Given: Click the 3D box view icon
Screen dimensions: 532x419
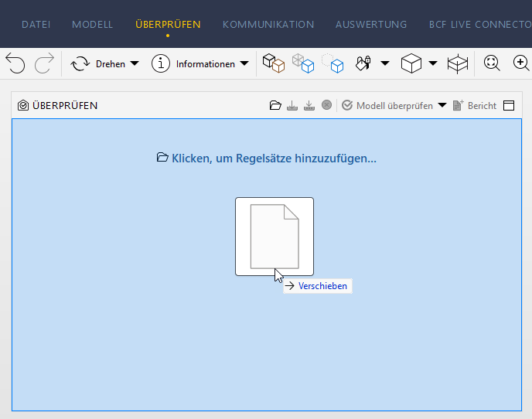Looking at the screenshot, I should pyautogui.click(x=411, y=63).
